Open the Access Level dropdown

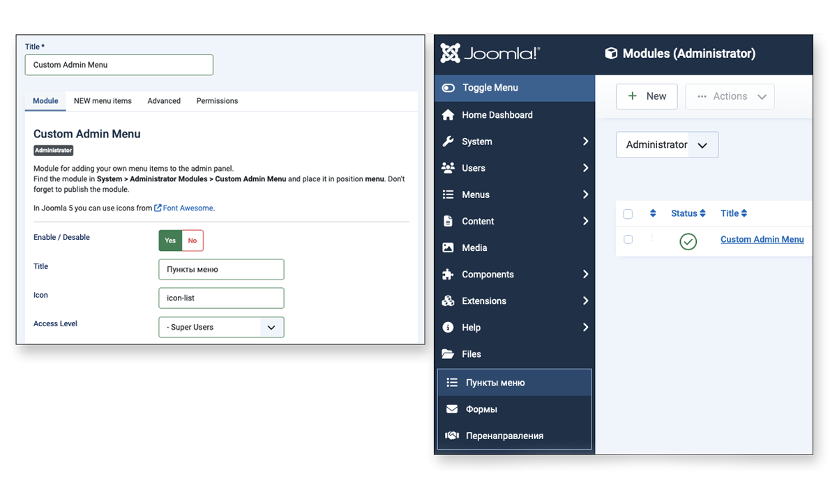click(x=221, y=327)
